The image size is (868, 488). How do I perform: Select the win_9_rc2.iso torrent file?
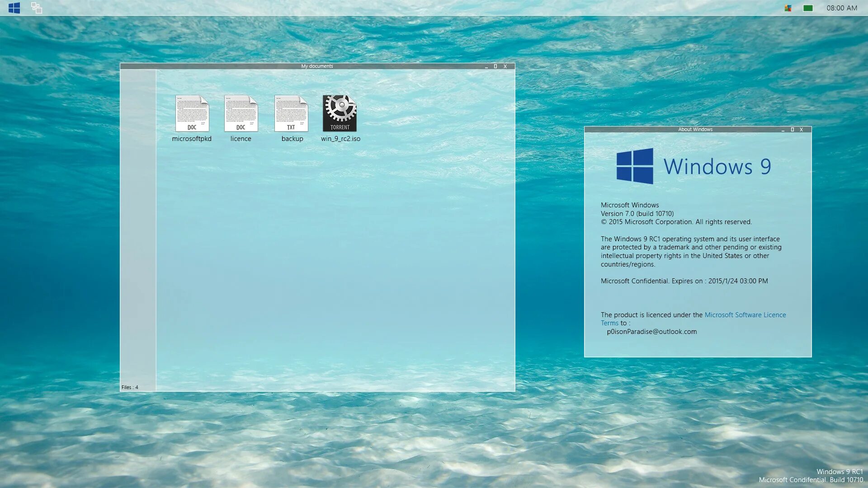[x=340, y=114]
